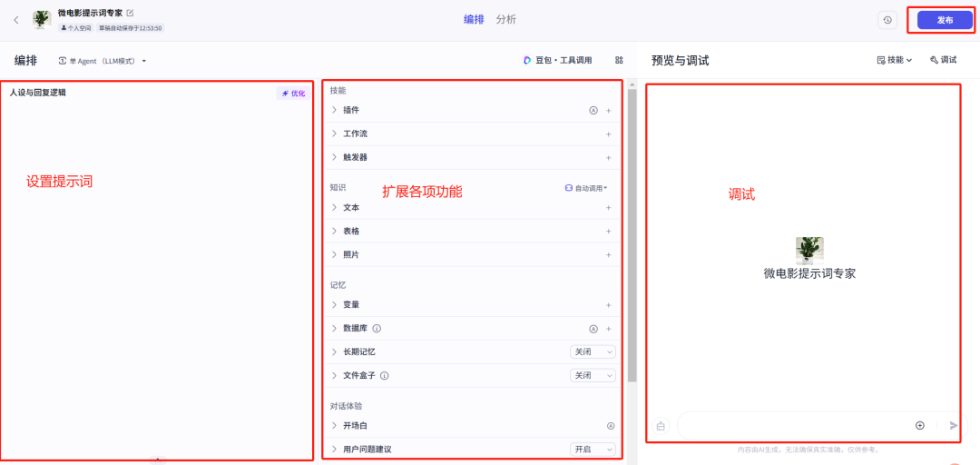The width and height of the screenshot is (980, 465).
Task: Click the plus icon on 工作流 row
Action: 608,134
